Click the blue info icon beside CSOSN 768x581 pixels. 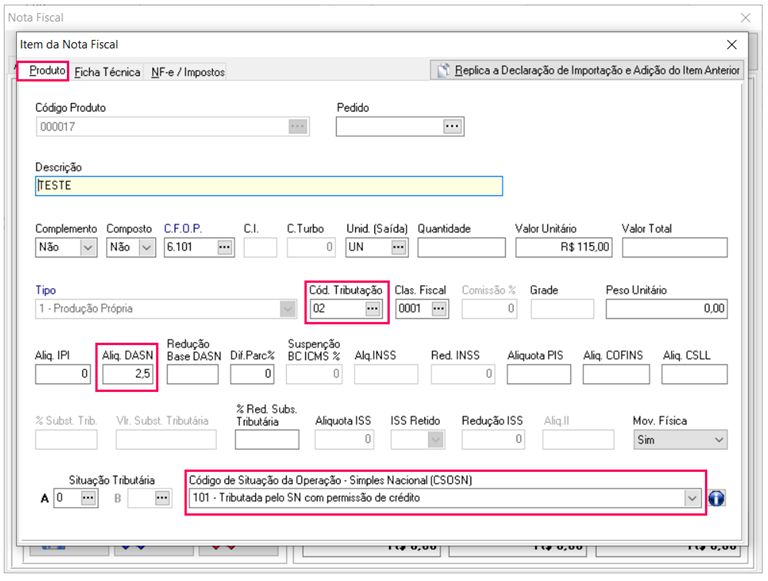coord(717,498)
